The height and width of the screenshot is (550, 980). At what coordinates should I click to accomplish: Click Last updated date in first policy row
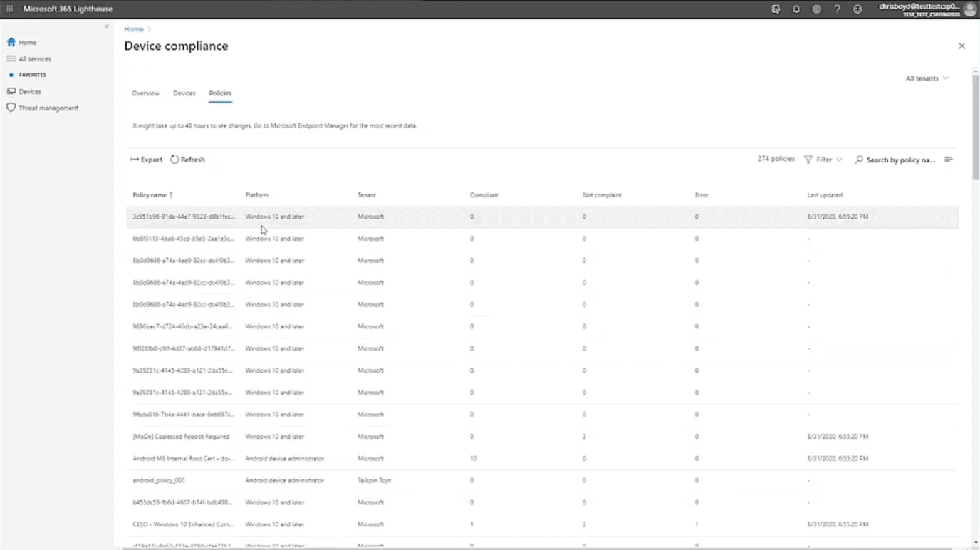[x=838, y=217]
